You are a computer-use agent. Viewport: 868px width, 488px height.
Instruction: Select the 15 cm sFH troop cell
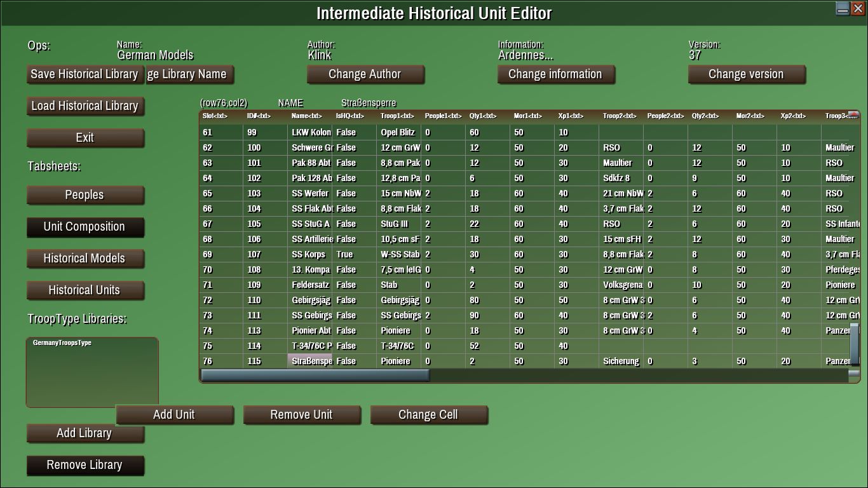pos(621,239)
